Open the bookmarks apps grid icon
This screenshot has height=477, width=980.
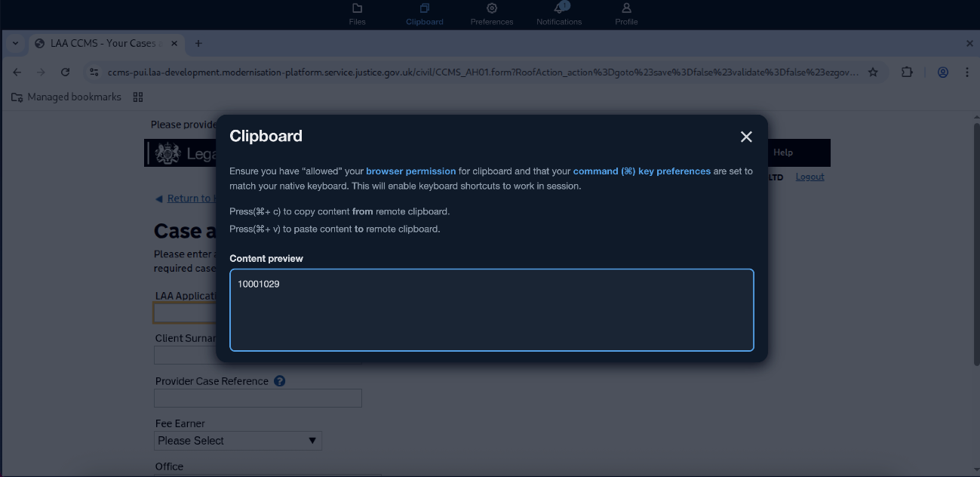click(x=137, y=97)
